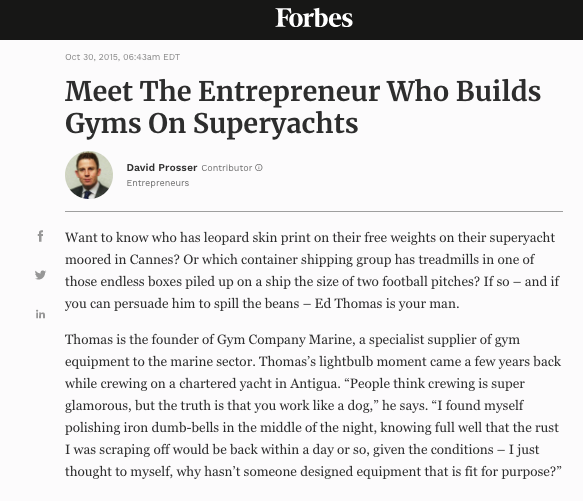The height and width of the screenshot is (501, 583).
Task: Open the Forbes logo homepage
Action: coord(314,18)
